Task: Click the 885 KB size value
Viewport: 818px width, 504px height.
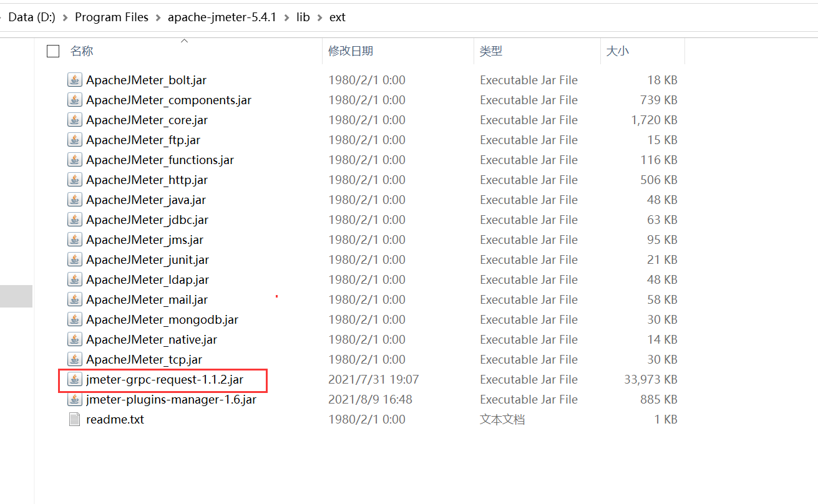Action: pos(659,399)
